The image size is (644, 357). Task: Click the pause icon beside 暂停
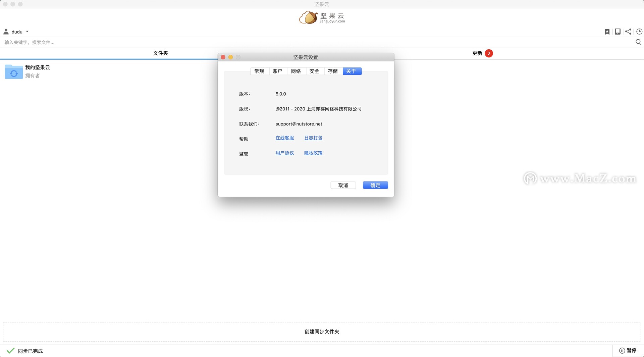point(622,351)
